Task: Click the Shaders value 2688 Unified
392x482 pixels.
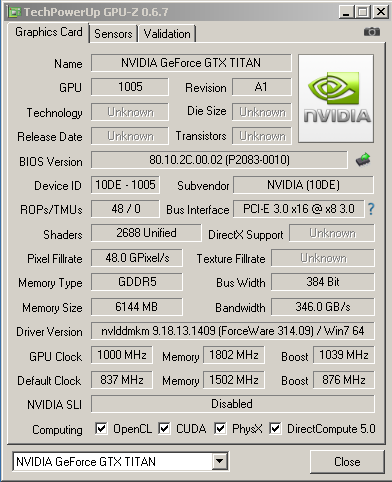Action: (146, 233)
